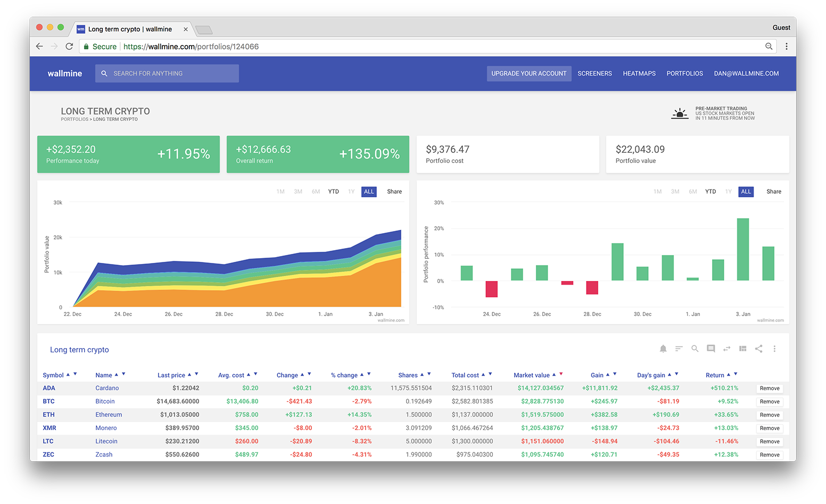
Task: Select 1Y range on portfolio performance chart
Action: click(x=728, y=192)
